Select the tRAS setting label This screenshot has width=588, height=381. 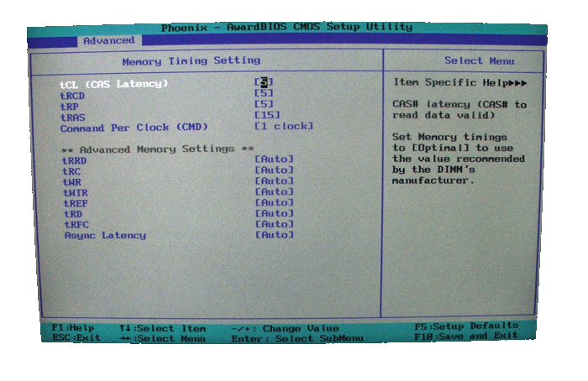click(73, 117)
